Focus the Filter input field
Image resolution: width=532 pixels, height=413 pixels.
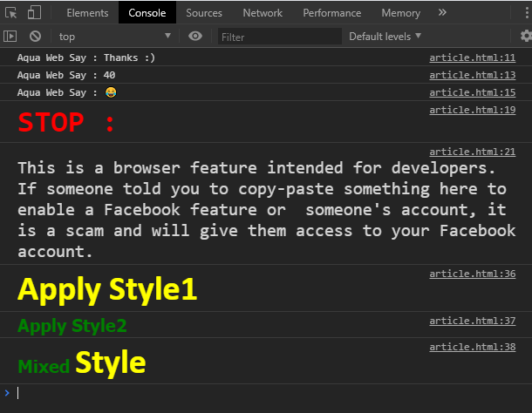[x=280, y=37]
